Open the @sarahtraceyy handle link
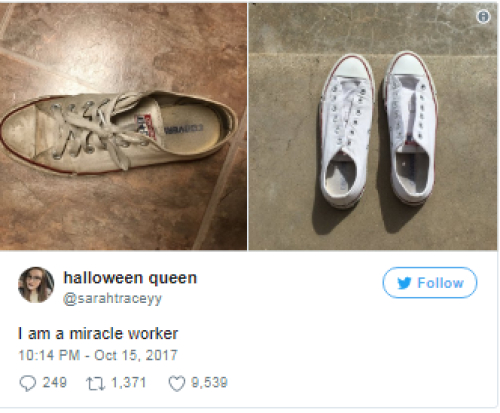The width and height of the screenshot is (500, 413). click(x=112, y=298)
